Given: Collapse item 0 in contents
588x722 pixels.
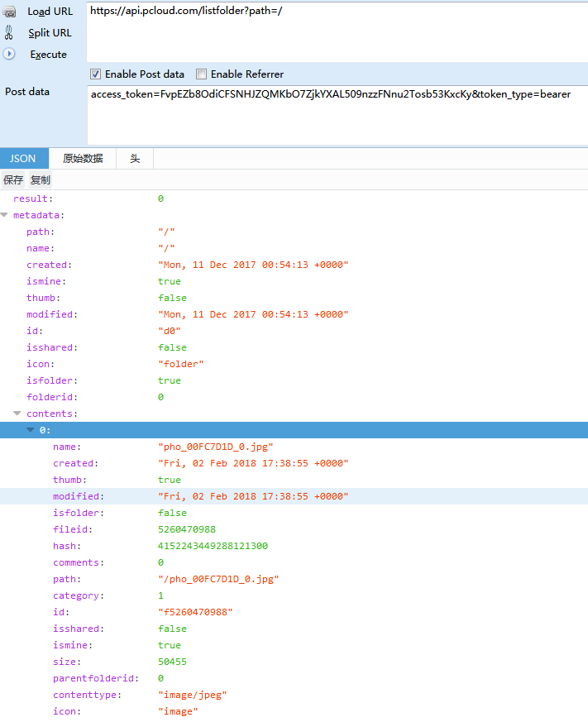Looking at the screenshot, I should tap(31, 430).
